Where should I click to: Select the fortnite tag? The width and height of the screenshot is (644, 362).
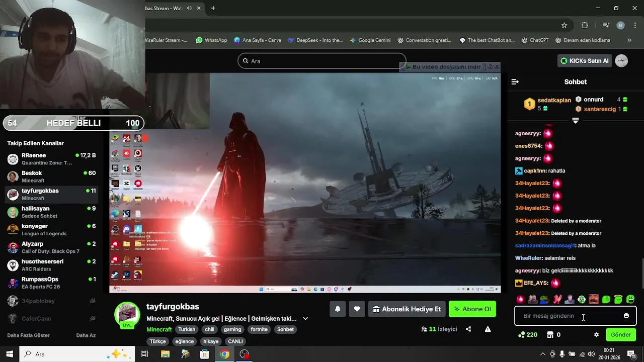pos(260,329)
